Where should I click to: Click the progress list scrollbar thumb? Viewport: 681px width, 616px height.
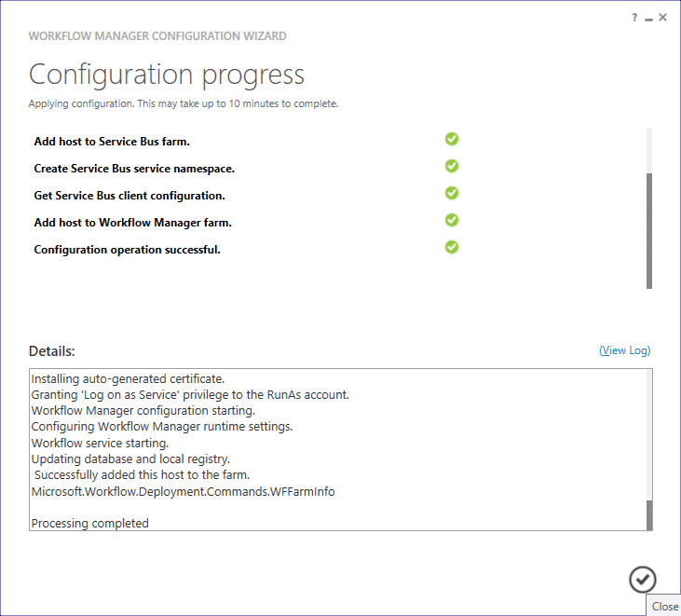[x=649, y=231]
